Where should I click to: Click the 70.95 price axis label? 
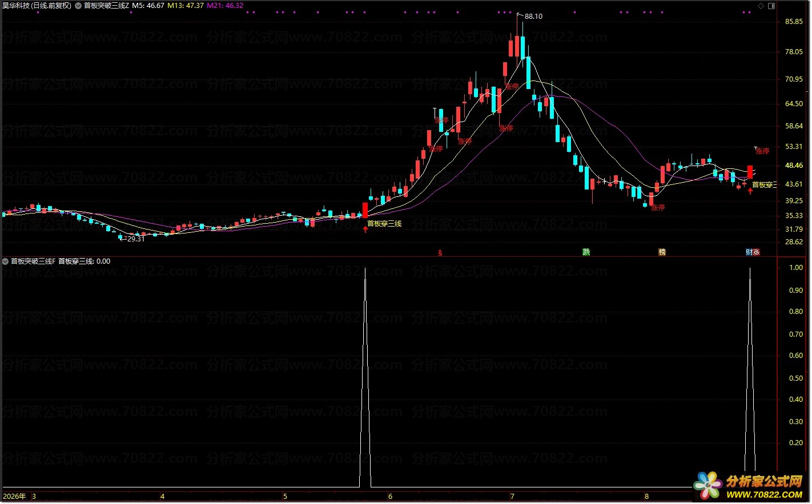[x=794, y=79]
